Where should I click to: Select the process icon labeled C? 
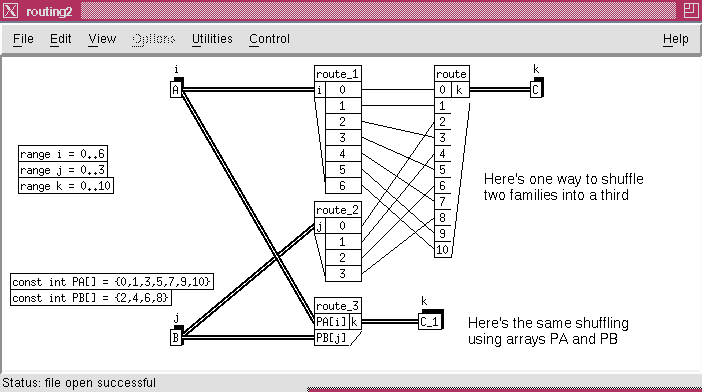click(535, 89)
